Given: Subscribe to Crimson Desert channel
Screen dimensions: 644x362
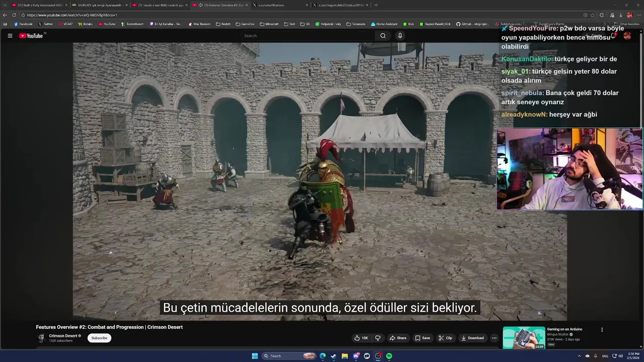Looking at the screenshot, I should tap(99, 338).
